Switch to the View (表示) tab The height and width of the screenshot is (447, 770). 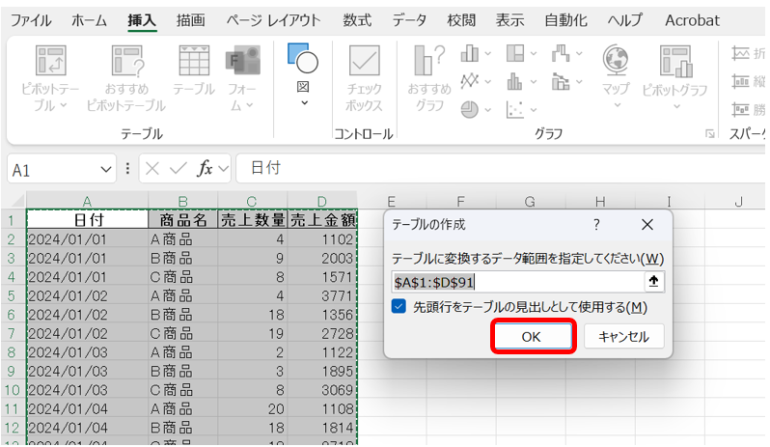(510, 20)
